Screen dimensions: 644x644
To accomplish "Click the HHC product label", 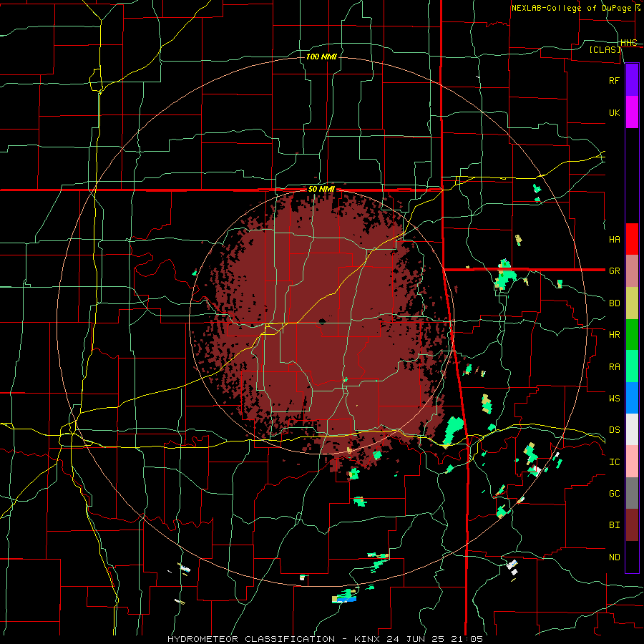I will 628,43.
